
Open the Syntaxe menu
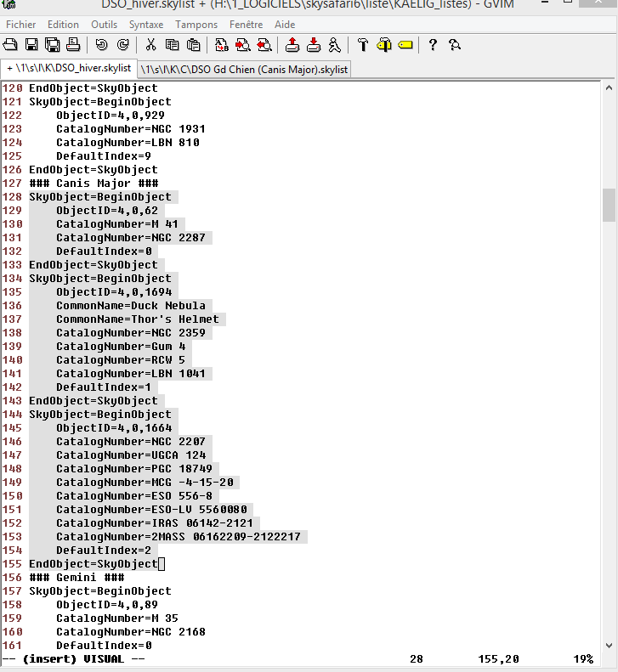click(x=146, y=25)
